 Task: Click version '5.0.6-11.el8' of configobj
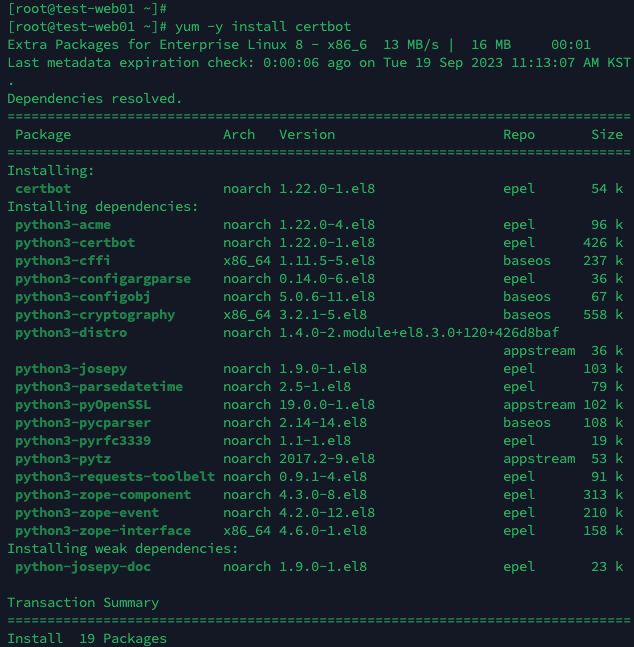[x=327, y=297]
